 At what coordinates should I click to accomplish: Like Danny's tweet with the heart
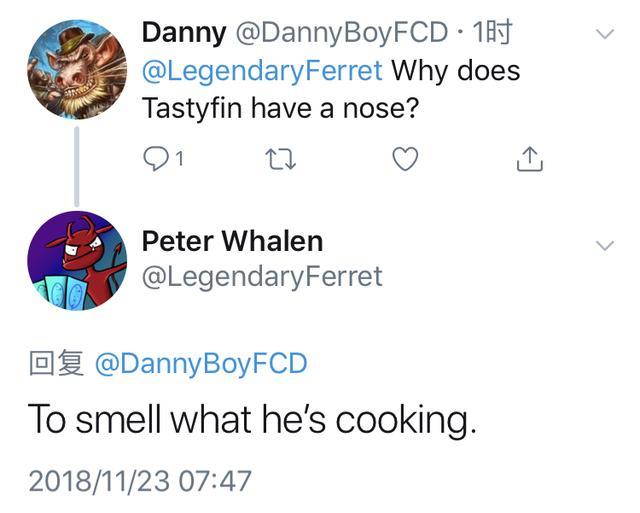[404, 159]
